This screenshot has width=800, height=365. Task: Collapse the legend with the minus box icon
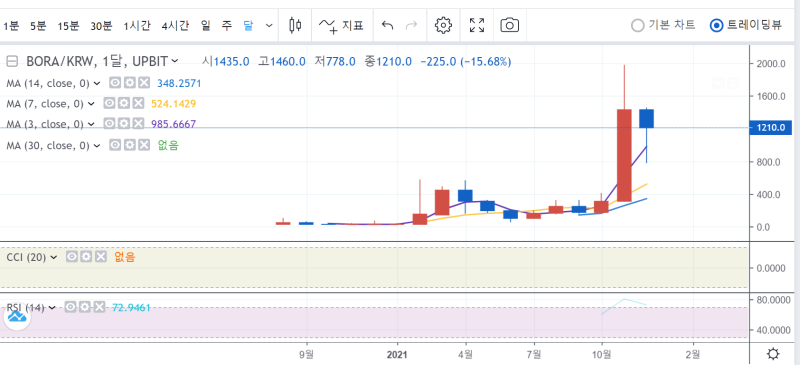pos(12,62)
